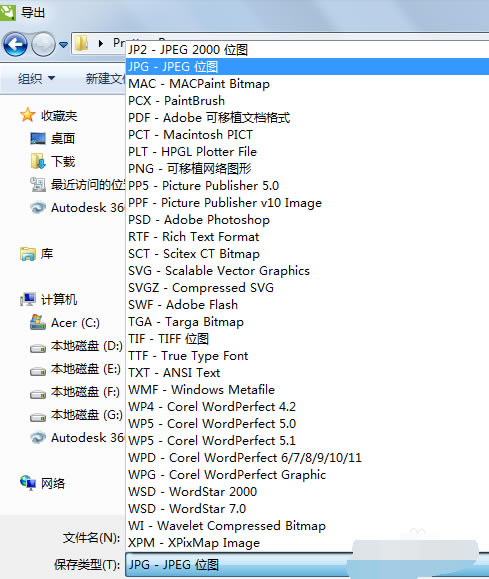Choose PP5 - Picture Publisher 5.0

pos(307,185)
